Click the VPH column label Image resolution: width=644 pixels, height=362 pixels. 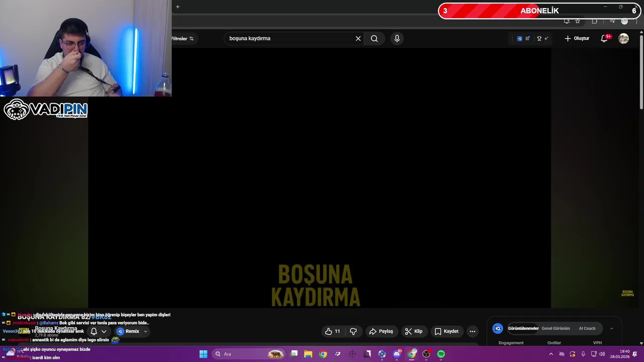tap(597, 343)
